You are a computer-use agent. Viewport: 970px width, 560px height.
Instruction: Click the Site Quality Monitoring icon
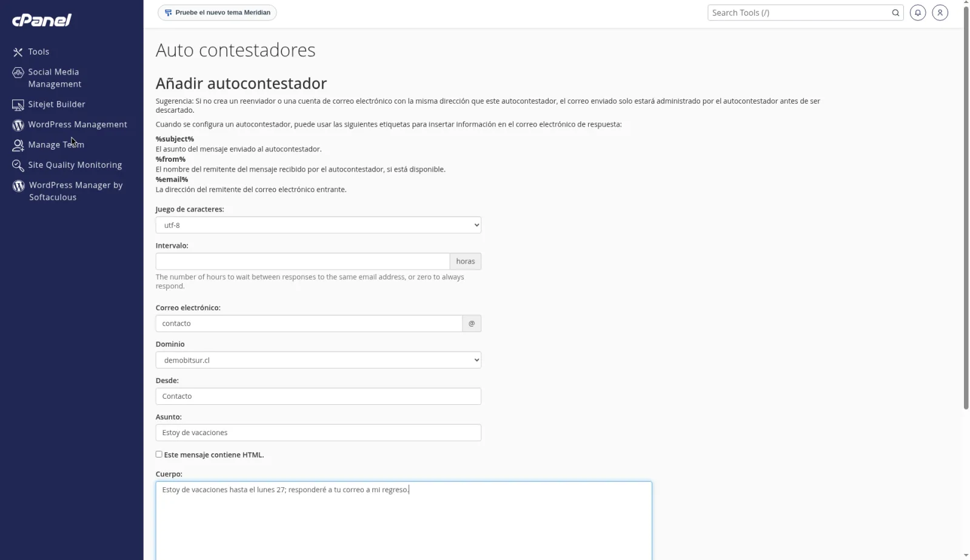point(18,165)
